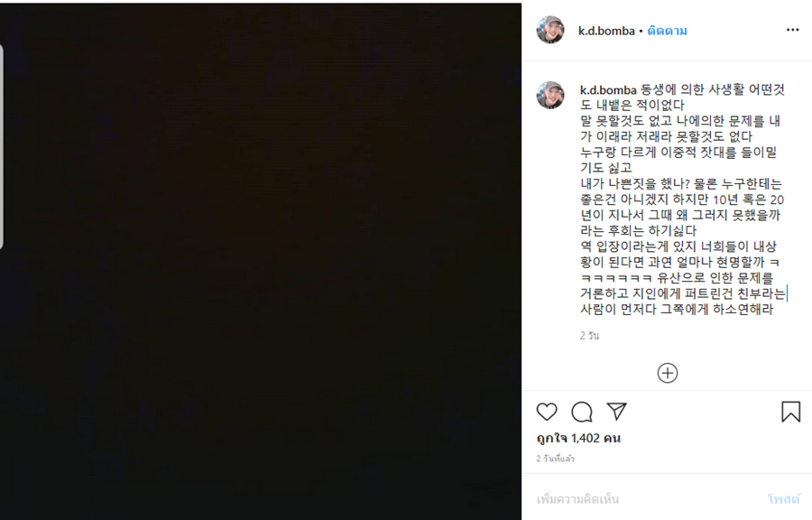
Task: Open the three-dot more options menu
Action: [792, 30]
